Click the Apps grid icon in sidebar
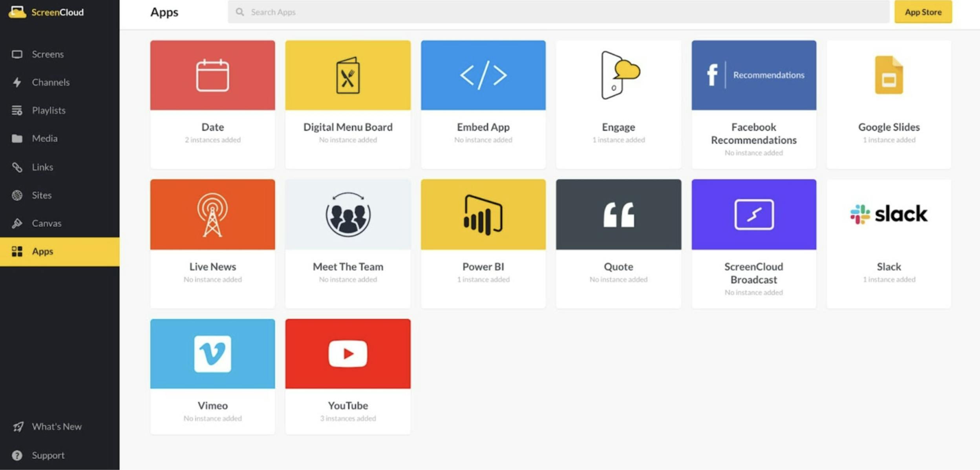This screenshot has height=470, width=980. click(x=17, y=251)
